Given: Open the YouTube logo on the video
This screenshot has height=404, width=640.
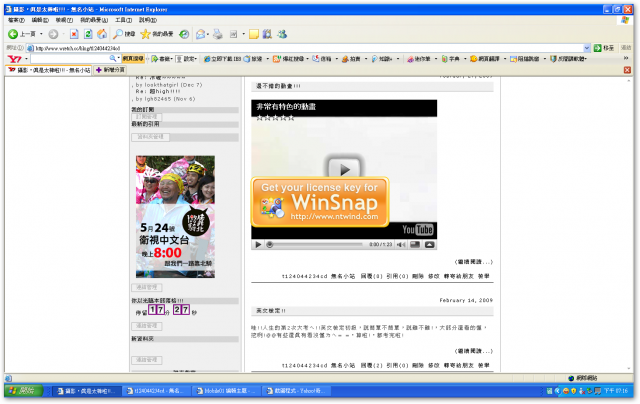Looking at the screenshot, I should point(417,230).
